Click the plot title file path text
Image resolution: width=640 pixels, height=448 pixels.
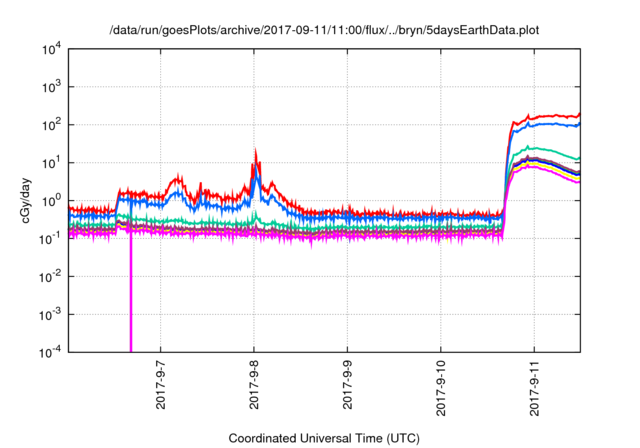click(324, 30)
